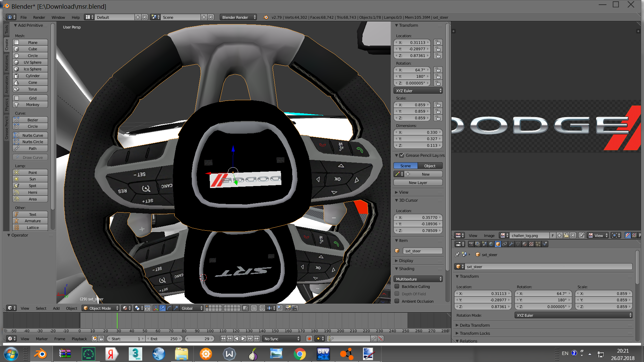The width and height of the screenshot is (644, 362).
Task: Play the animation forward
Action: click(243, 339)
